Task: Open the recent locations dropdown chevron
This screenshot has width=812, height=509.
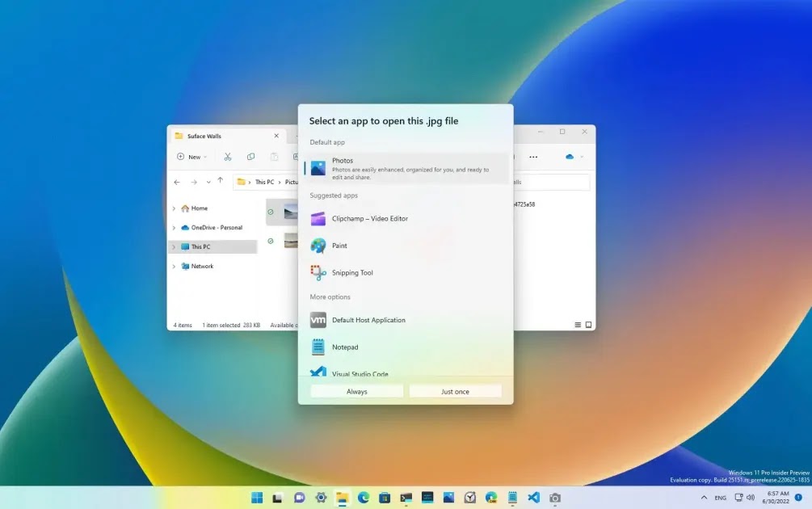Action: 208,183
